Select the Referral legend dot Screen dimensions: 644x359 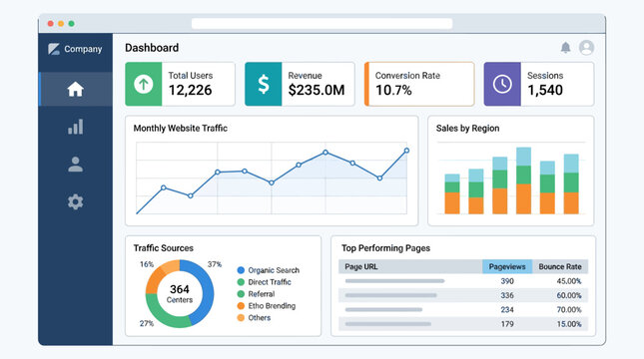[241, 294]
